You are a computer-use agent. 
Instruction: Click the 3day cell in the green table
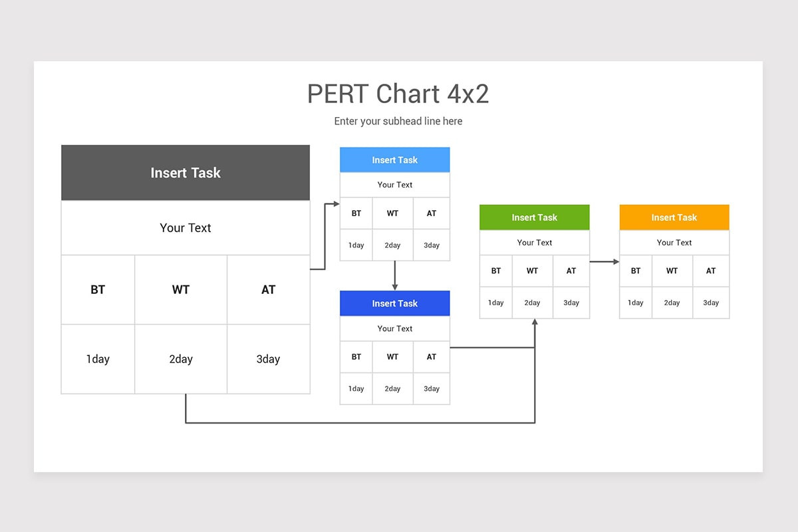coord(571,303)
